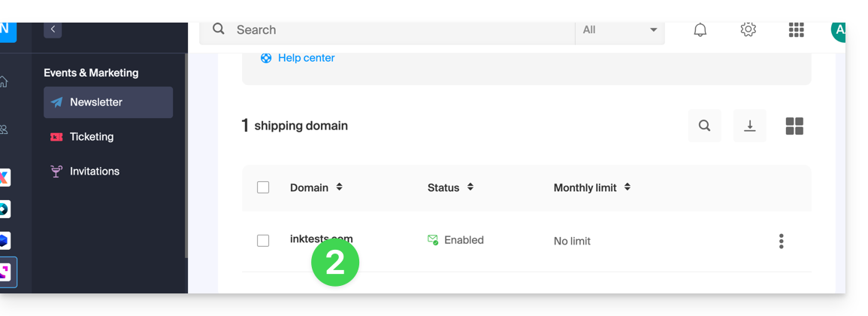Image resolution: width=868 pixels, height=316 pixels.
Task: Open the notifications bell
Action: (x=700, y=30)
